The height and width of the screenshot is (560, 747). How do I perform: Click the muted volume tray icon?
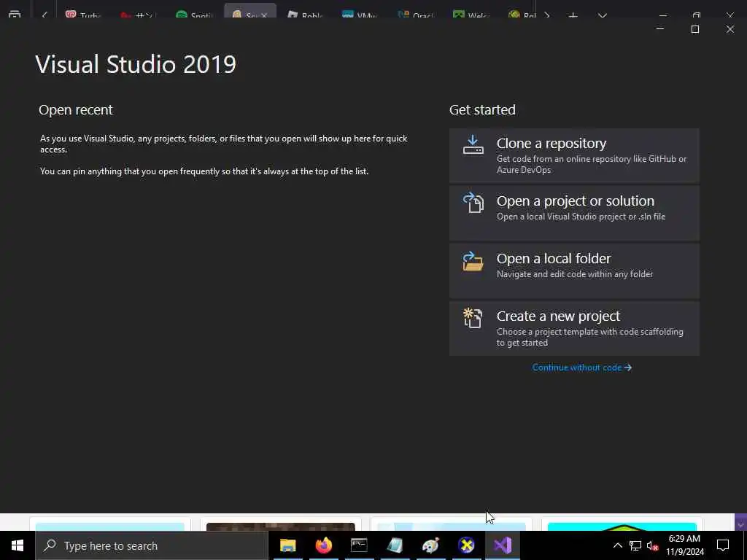point(653,545)
